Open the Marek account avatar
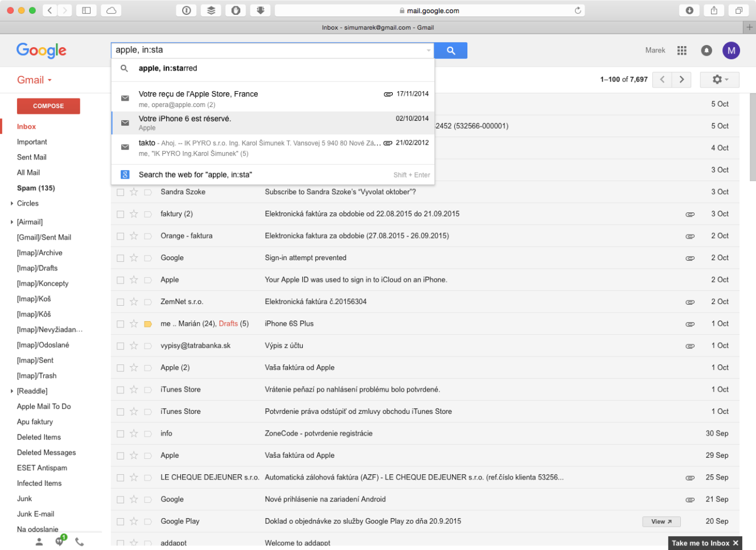The width and height of the screenshot is (756, 550). point(731,51)
